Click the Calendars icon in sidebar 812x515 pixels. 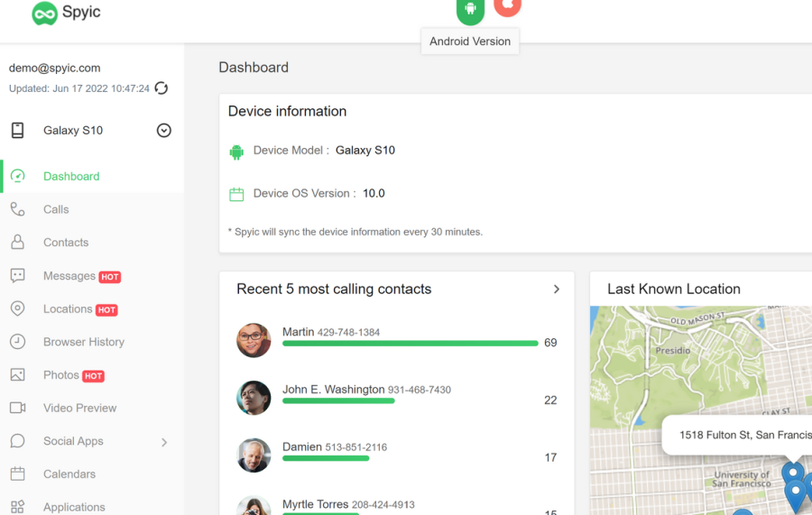tap(18, 474)
